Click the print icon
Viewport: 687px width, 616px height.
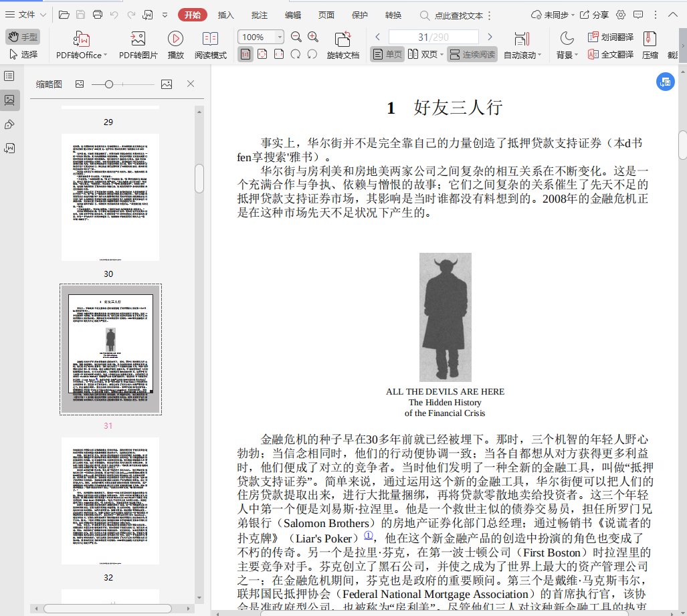[x=98, y=15]
